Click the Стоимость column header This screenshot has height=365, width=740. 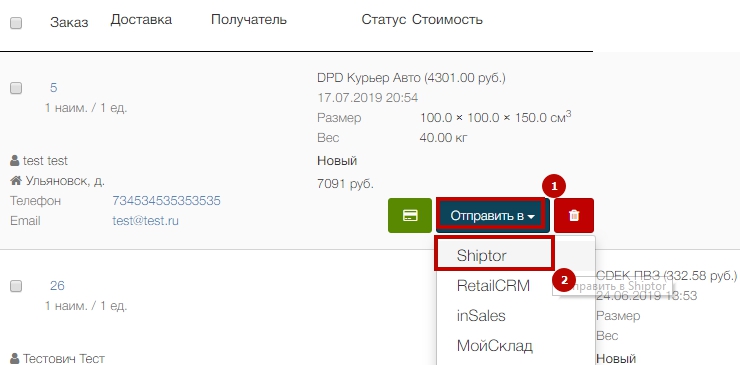[447, 20]
